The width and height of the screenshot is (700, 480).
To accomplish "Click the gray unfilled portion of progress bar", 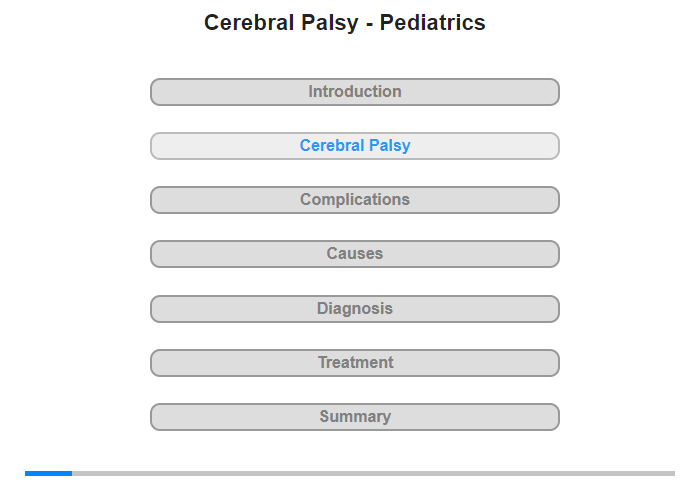I will (373, 473).
